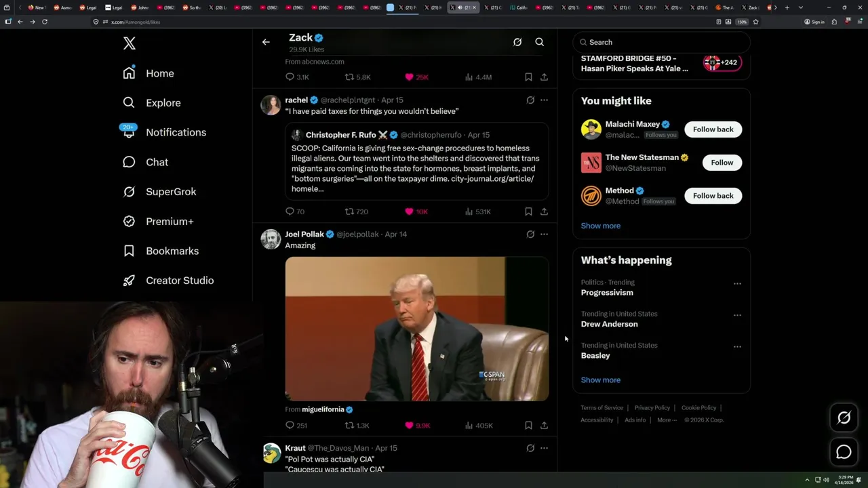The image size is (868, 488).
Task: Open the floating messages button
Action: [x=844, y=452]
